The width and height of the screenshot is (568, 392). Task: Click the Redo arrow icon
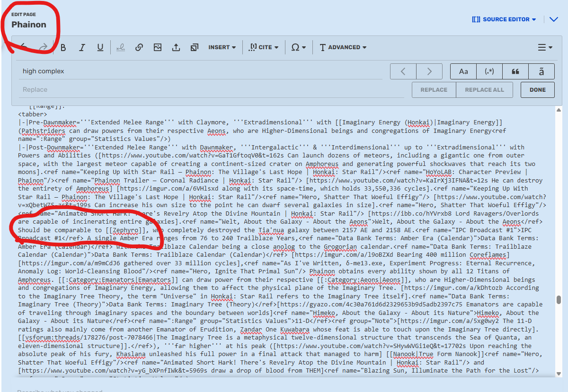click(43, 47)
